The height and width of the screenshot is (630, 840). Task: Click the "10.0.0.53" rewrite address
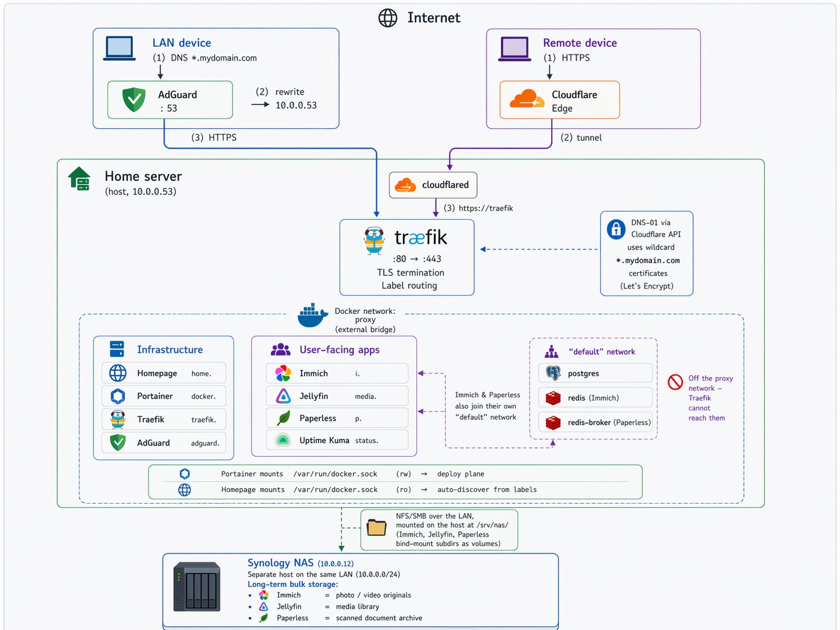pos(296,105)
